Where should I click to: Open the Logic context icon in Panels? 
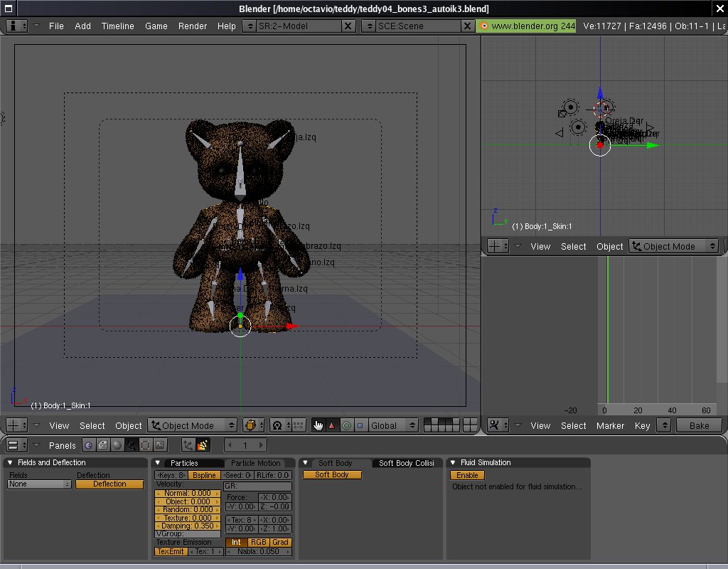pyautogui.click(x=88, y=445)
